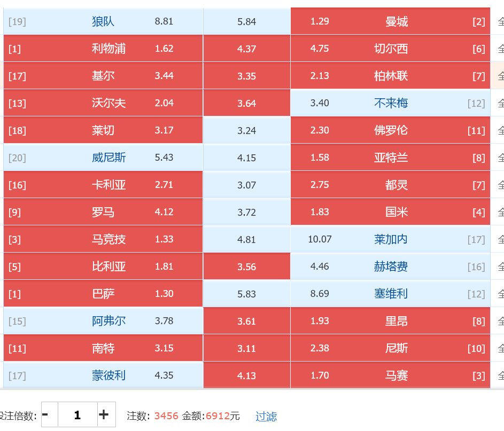
Task: Select the 5.84 draw odds cell
Action: (247, 21)
